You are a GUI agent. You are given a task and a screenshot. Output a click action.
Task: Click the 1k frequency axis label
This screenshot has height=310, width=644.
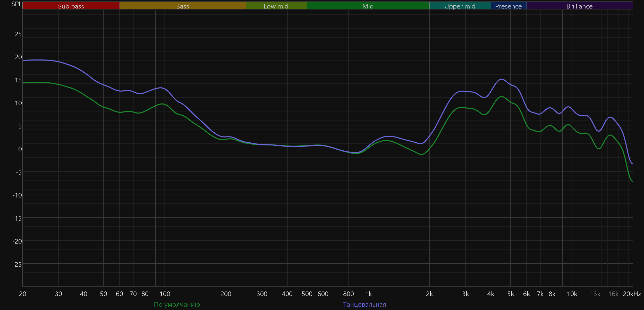(368, 294)
